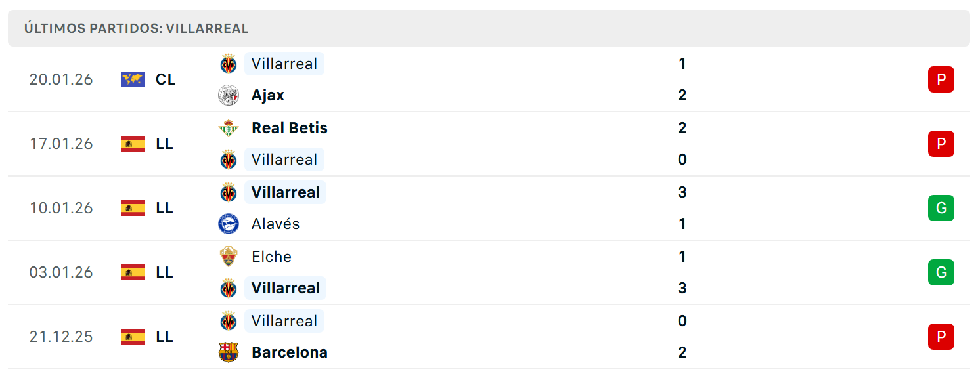Open the 10.01.26 match date row
The image size is (980, 380).
489,208
